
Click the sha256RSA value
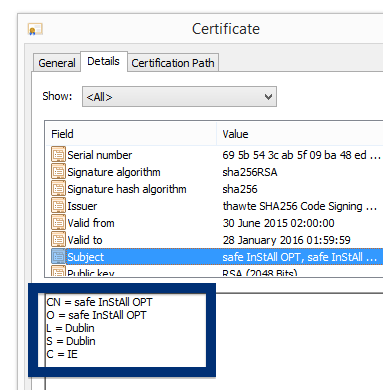point(250,172)
